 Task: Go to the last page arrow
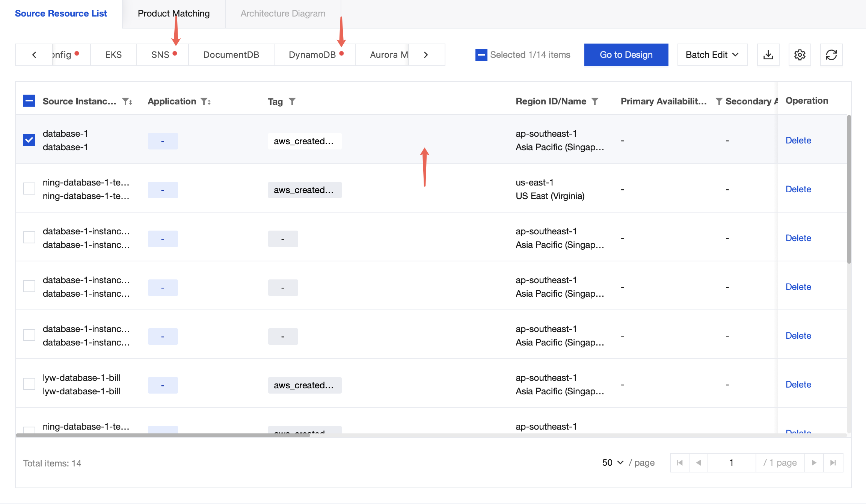tap(833, 463)
